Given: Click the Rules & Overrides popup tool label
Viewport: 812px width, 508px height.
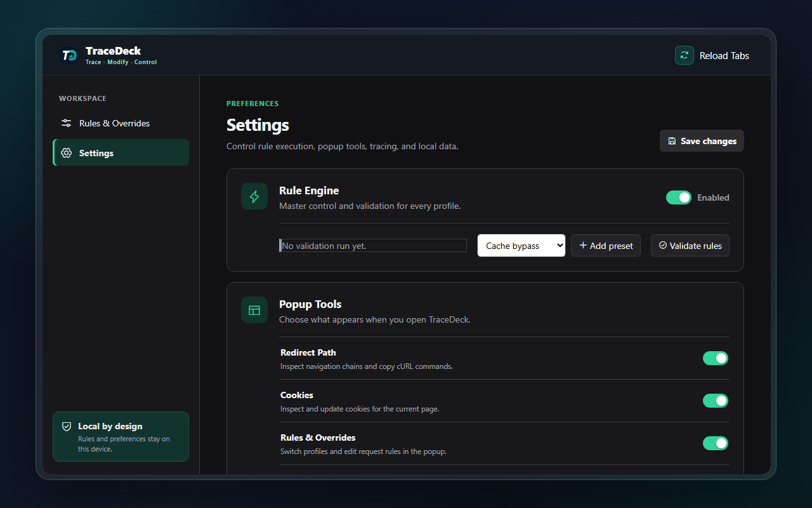Looking at the screenshot, I should point(318,438).
